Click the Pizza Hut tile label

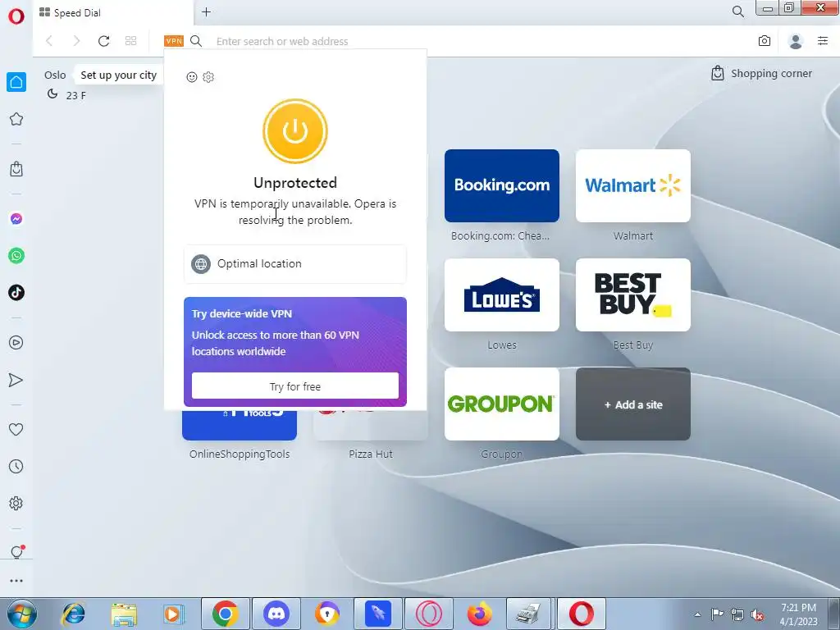(371, 454)
